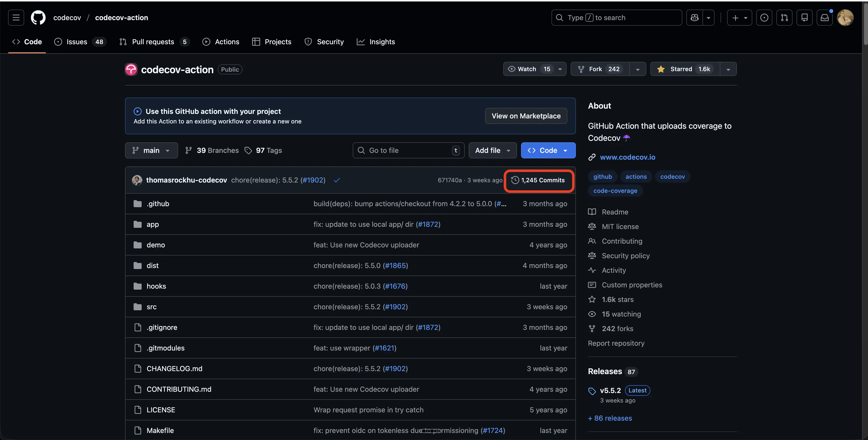
Task: Click the pull requests shortcut icon in header
Action: tap(784, 18)
